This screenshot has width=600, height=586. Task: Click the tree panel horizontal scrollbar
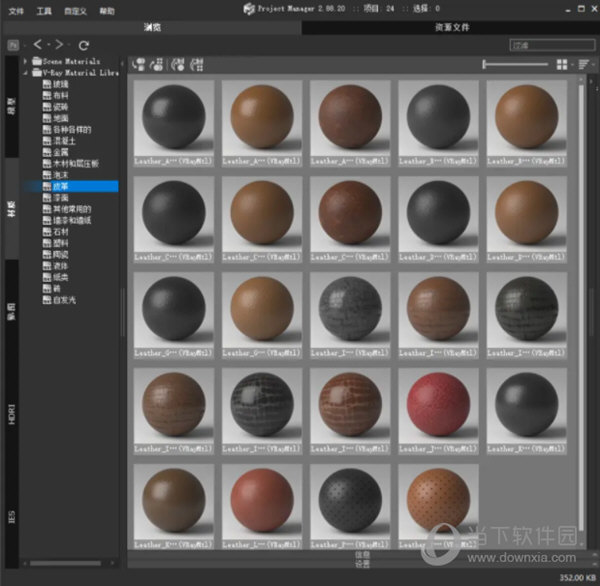pyautogui.click(x=65, y=563)
